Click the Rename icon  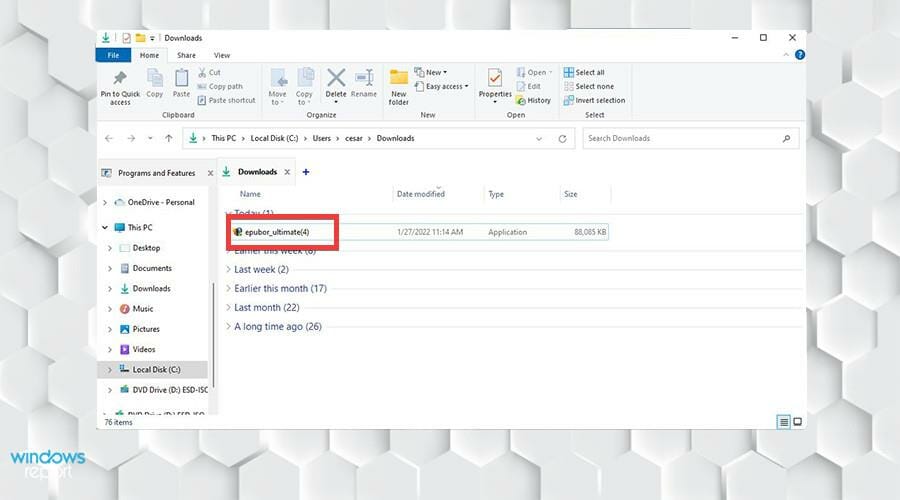coord(364,77)
